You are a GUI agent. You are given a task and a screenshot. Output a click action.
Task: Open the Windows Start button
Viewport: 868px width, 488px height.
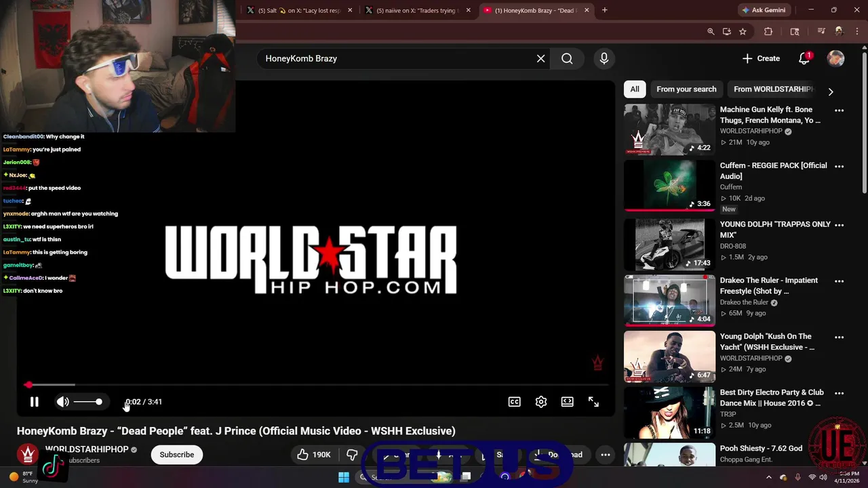344,477
